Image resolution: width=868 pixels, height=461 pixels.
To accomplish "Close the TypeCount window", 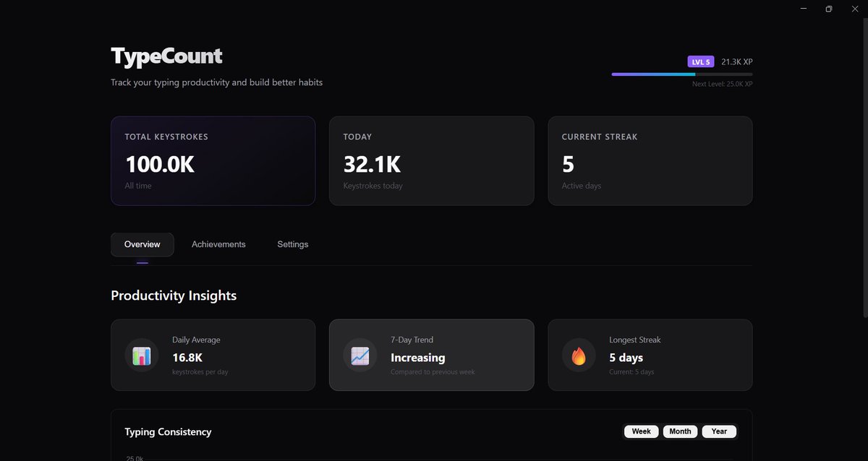I will (854, 9).
